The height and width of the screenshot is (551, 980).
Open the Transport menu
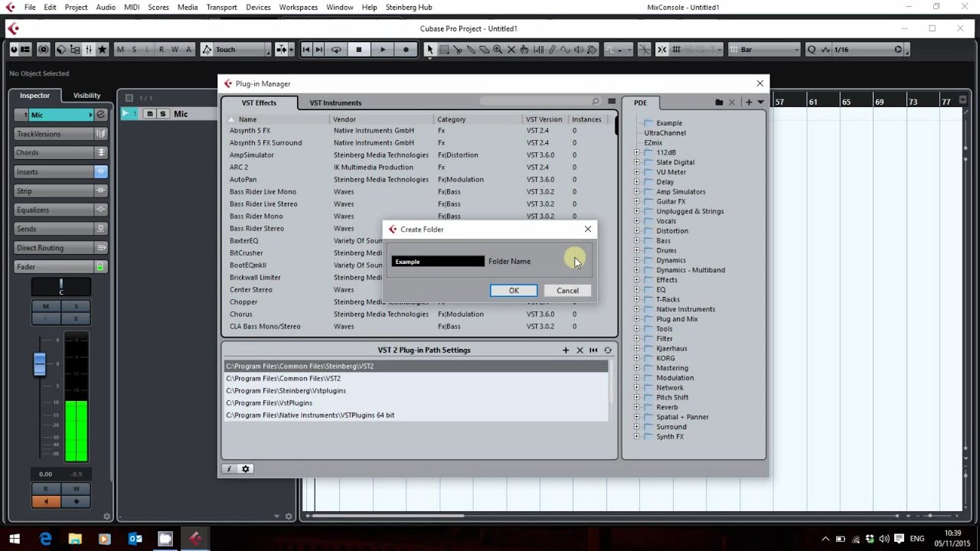221,7
